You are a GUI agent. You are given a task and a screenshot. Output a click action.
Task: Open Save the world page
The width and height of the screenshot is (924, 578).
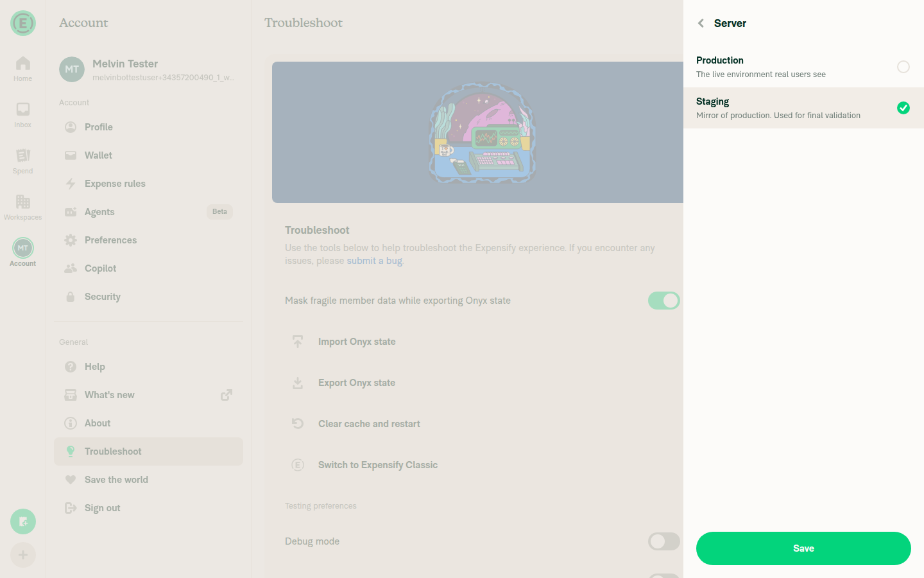point(148,480)
